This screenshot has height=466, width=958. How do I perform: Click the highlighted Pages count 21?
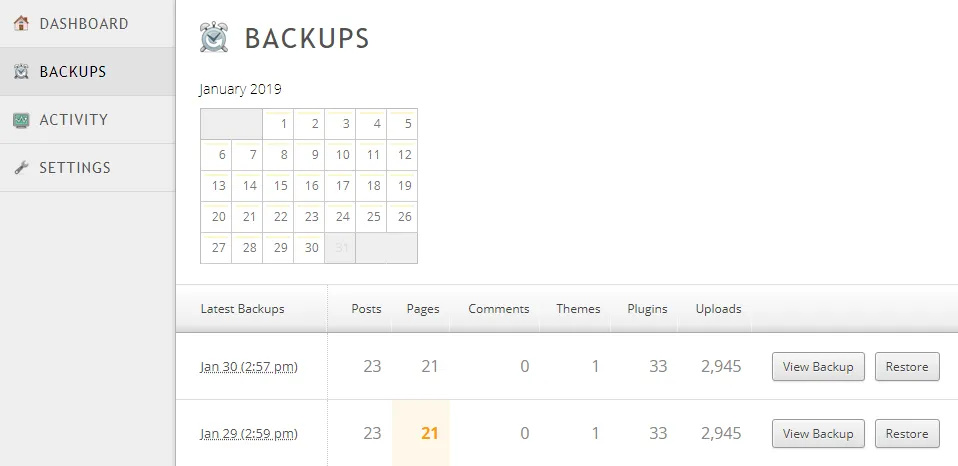tap(430, 434)
